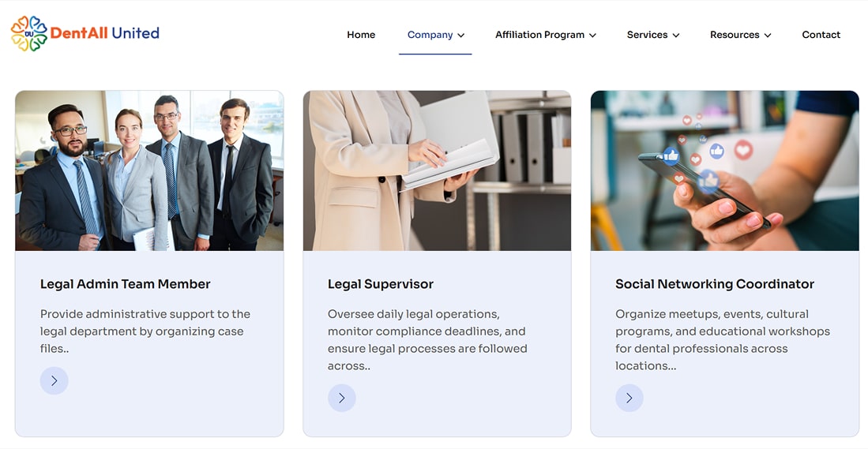Open the Services menu label
Viewport: 868px width, 449px height.
647,35
